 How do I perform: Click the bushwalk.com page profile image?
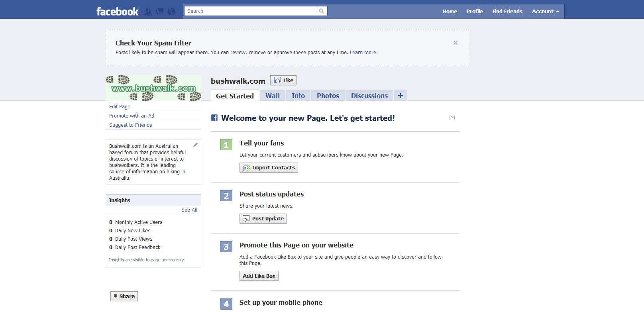[153, 88]
